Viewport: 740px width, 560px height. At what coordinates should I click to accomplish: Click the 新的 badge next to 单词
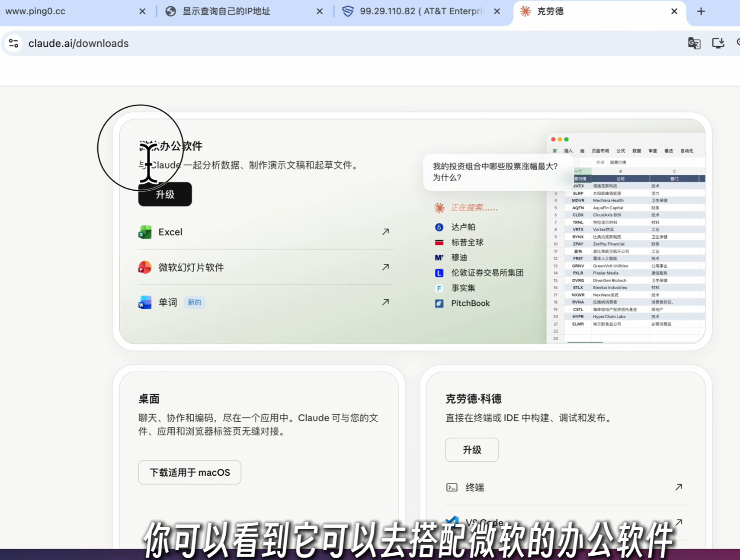[x=195, y=302]
